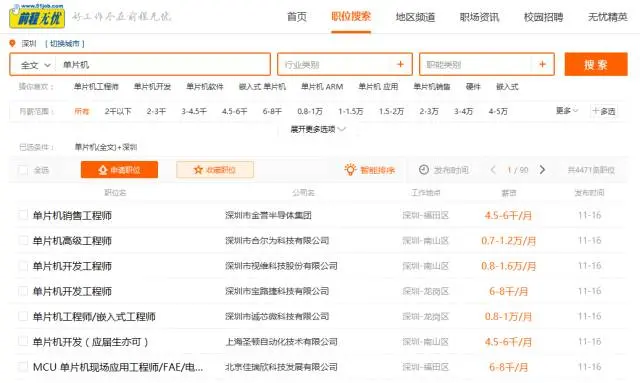This screenshot has width=640, height=383.
Task: Select suggested keyword 单片机 应用
Action: (x=378, y=87)
